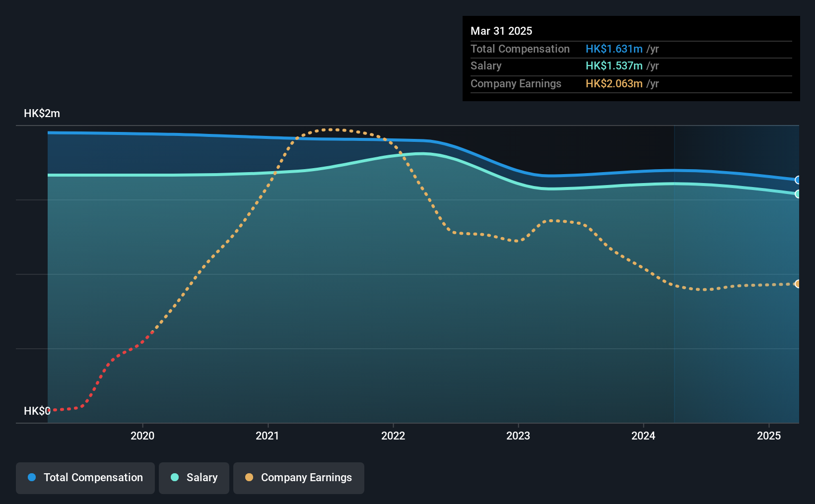The width and height of the screenshot is (815, 504).
Task: Click the Mar 31 2025 tooltip header
Action: click(501, 31)
